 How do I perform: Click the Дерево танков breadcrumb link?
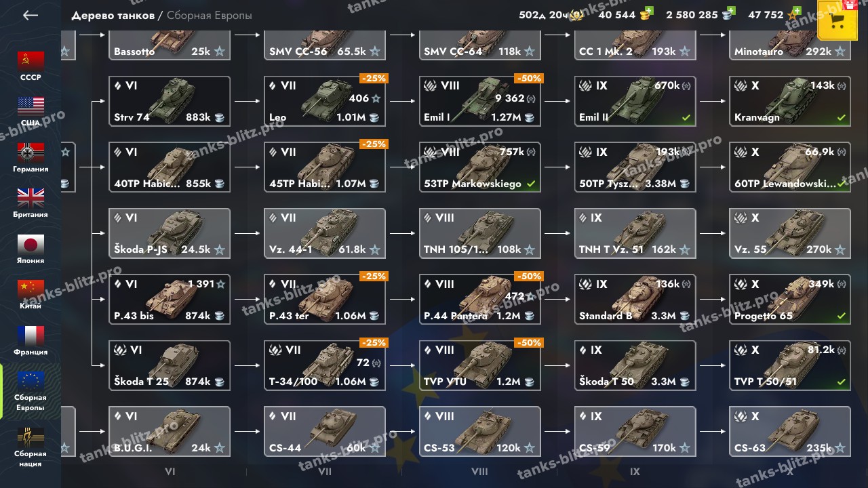(113, 15)
